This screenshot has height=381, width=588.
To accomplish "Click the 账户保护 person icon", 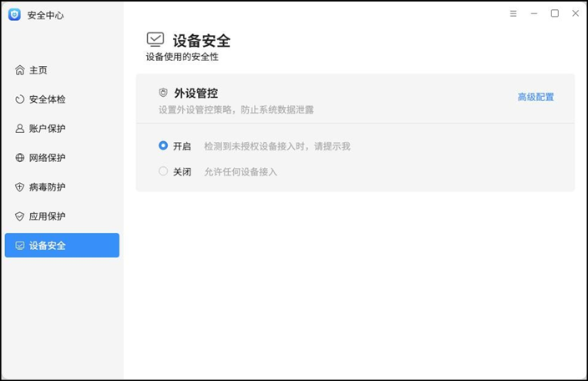I will pos(20,129).
